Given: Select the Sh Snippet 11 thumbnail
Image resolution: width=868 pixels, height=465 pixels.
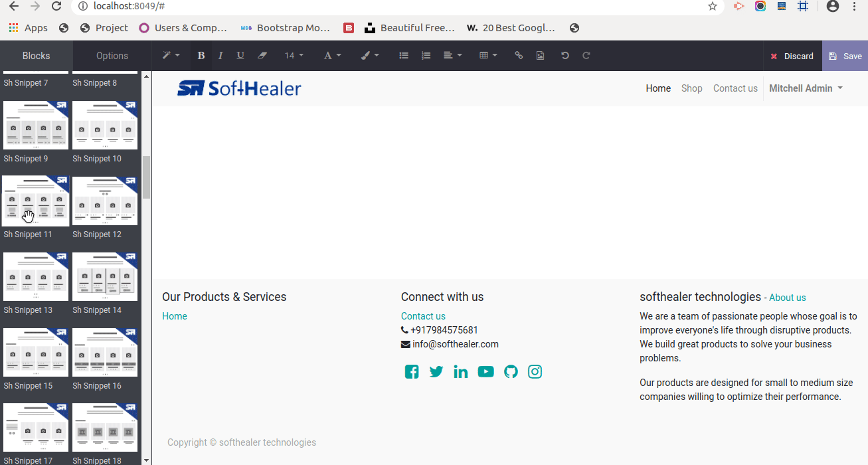Looking at the screenshot, I should (36, 201).
